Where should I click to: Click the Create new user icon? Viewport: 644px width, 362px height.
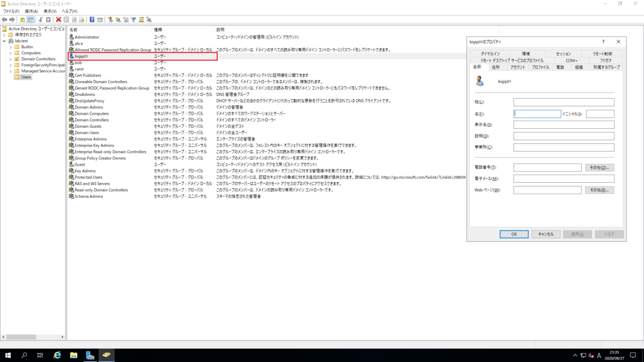[x=111, y=20]
